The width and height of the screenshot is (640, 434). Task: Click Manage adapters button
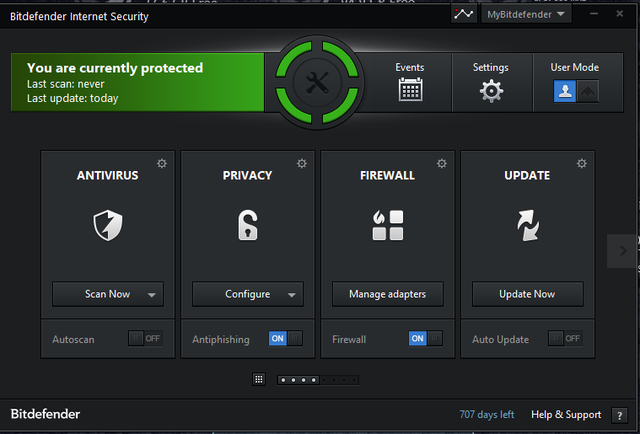(388, 294)
